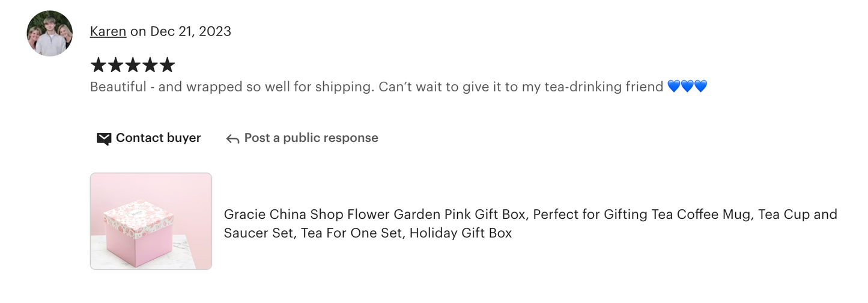Click the word 'Beautiful' in the review
Image resolution: width=868 pixels, height=303 pixels.
click(118, 87)
